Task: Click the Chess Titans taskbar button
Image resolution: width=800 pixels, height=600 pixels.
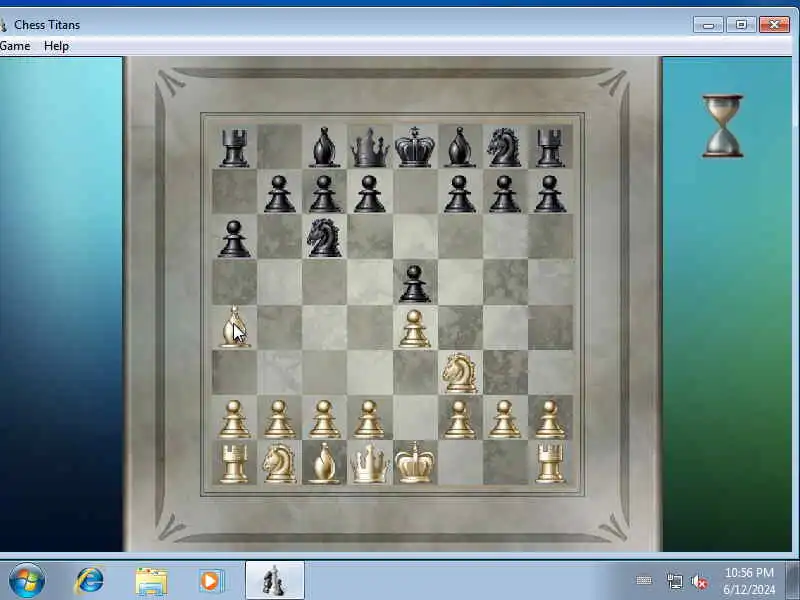Action: click(x=274, y=580)
